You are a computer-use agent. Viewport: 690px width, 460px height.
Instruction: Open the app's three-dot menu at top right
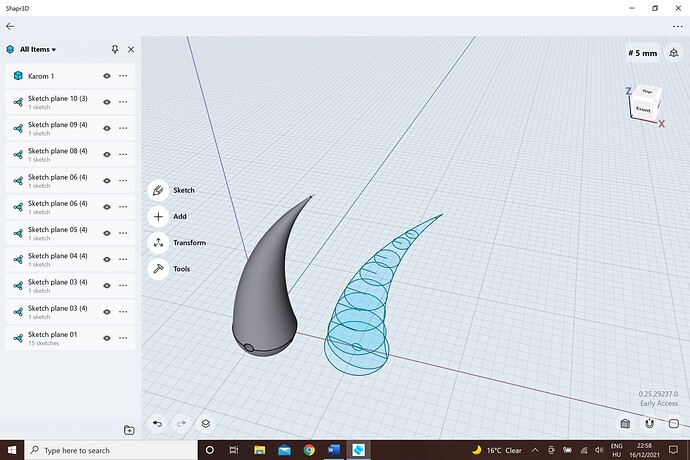[x=678, y=26]
